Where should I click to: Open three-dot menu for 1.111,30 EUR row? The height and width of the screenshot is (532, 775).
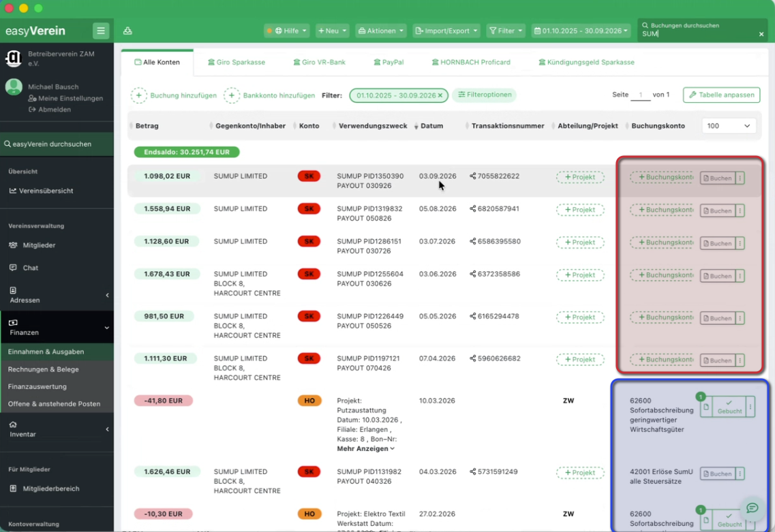coord(740,360)
